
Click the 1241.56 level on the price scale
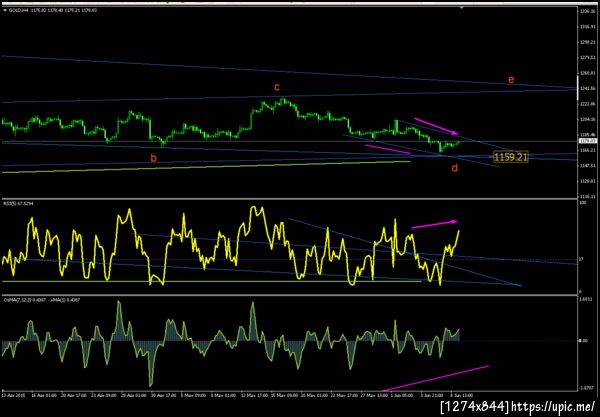[x=586, y=88]
